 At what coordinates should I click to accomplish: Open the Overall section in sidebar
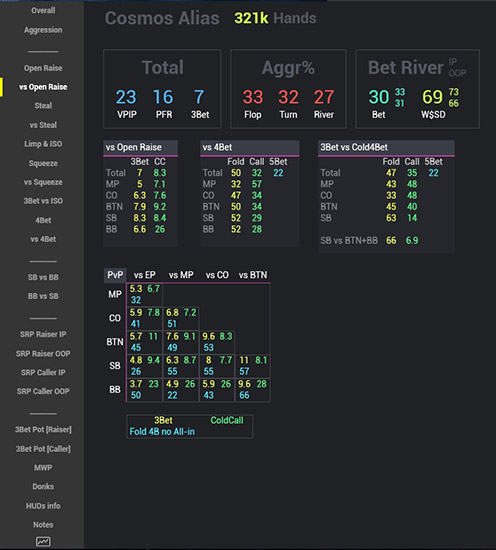click(x=43, y=11)
